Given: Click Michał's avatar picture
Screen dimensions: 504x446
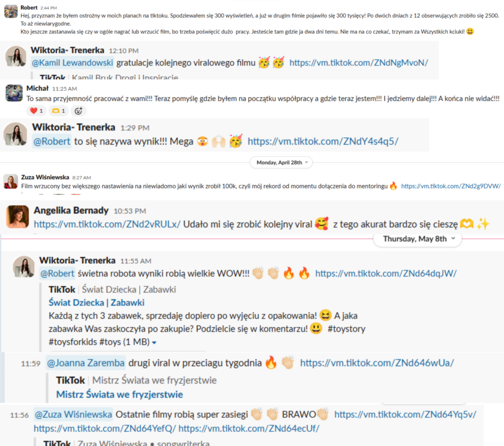Looking at the screenshot, I should (14, 93).
